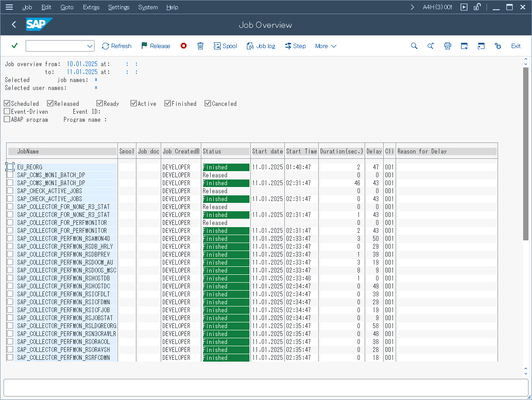Click the printer icon in toolbar
This screenshot has width=532, height=400.
[x=448, y=46]
